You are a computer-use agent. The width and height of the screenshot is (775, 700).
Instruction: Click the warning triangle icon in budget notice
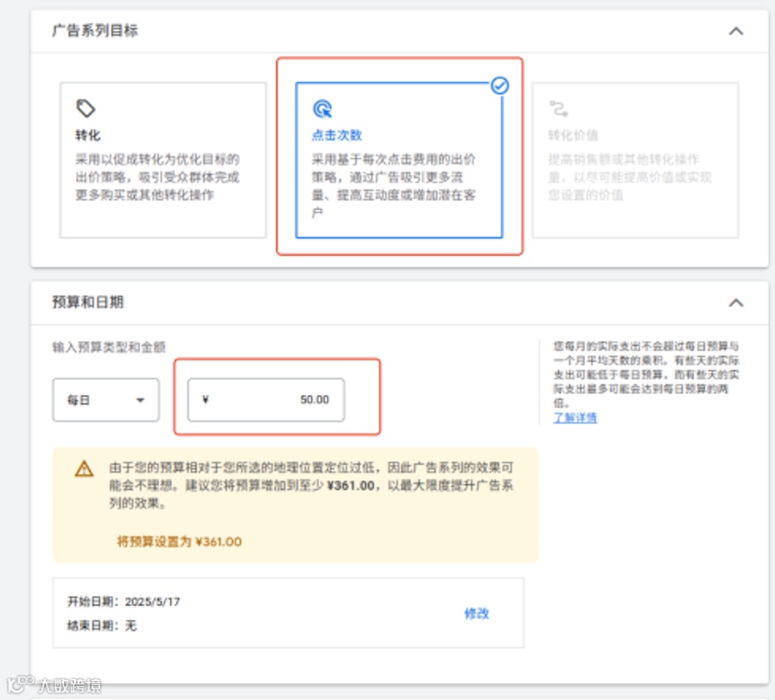[x=84, y=468]
